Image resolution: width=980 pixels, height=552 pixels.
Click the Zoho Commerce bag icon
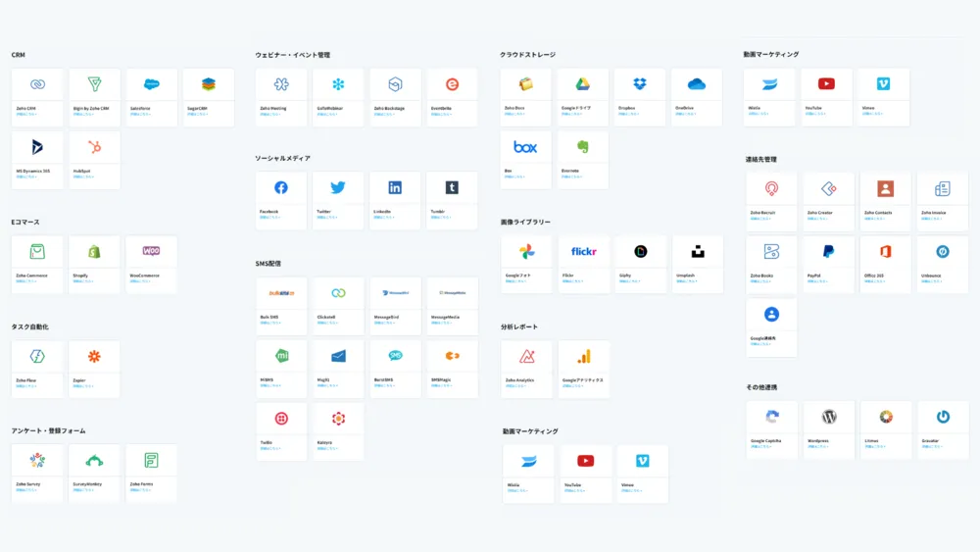click(x=37, y=251)
